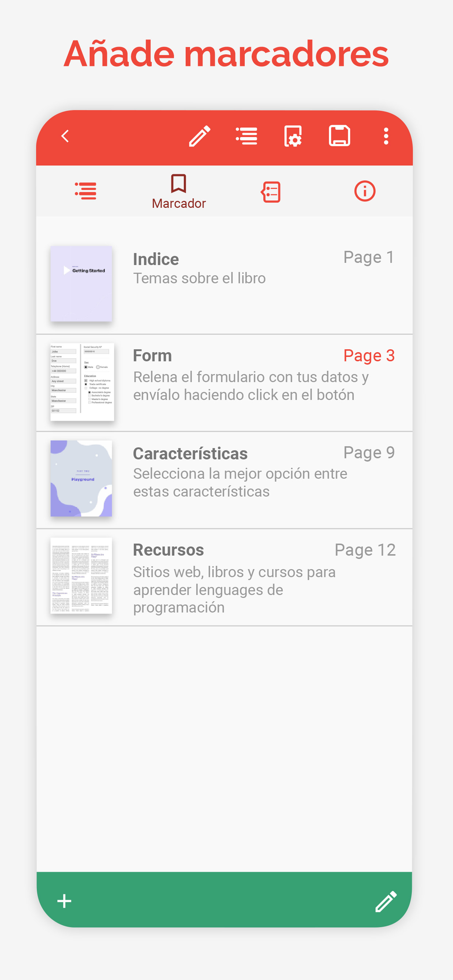Edit bookmarks using green bar pencil icon

386,901
